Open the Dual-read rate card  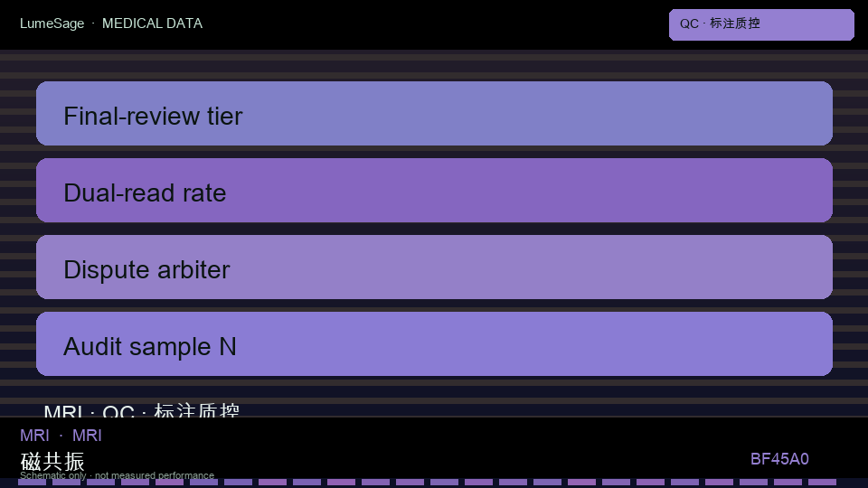434,191
